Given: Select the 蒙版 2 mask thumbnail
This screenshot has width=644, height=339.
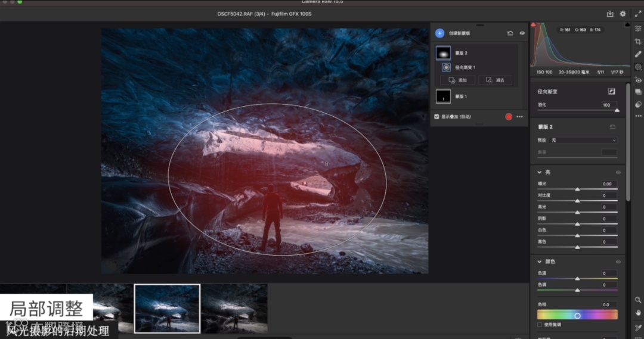Looking at the screenshot, I should click(x=443, y=53).
